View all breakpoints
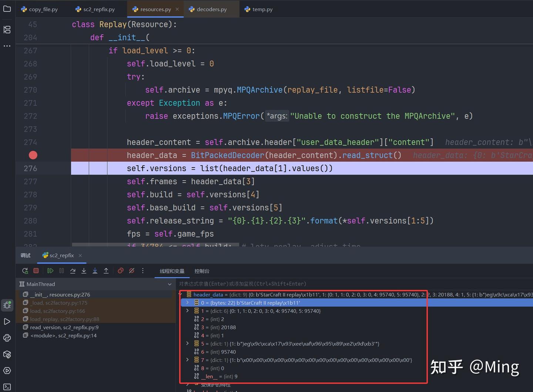 (121, 271)
